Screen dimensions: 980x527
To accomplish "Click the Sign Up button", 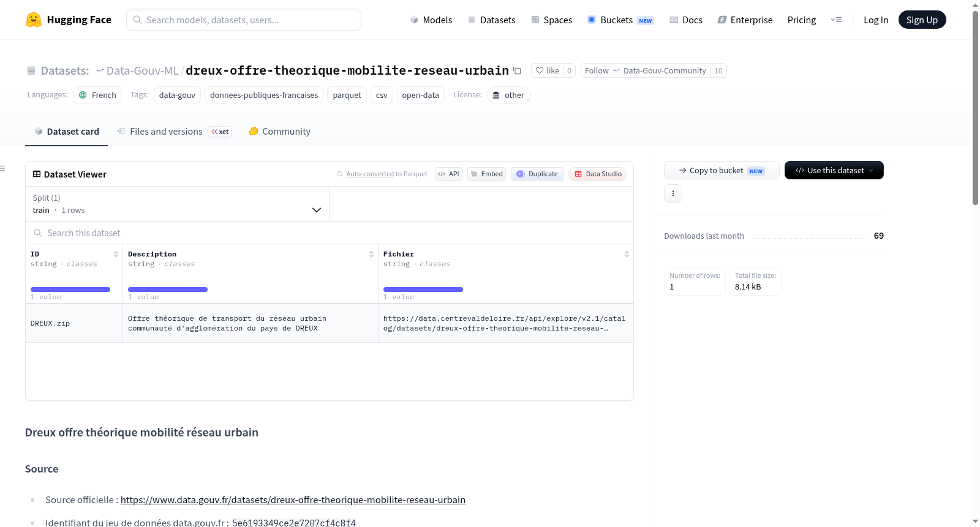I will tap(922, 20).
